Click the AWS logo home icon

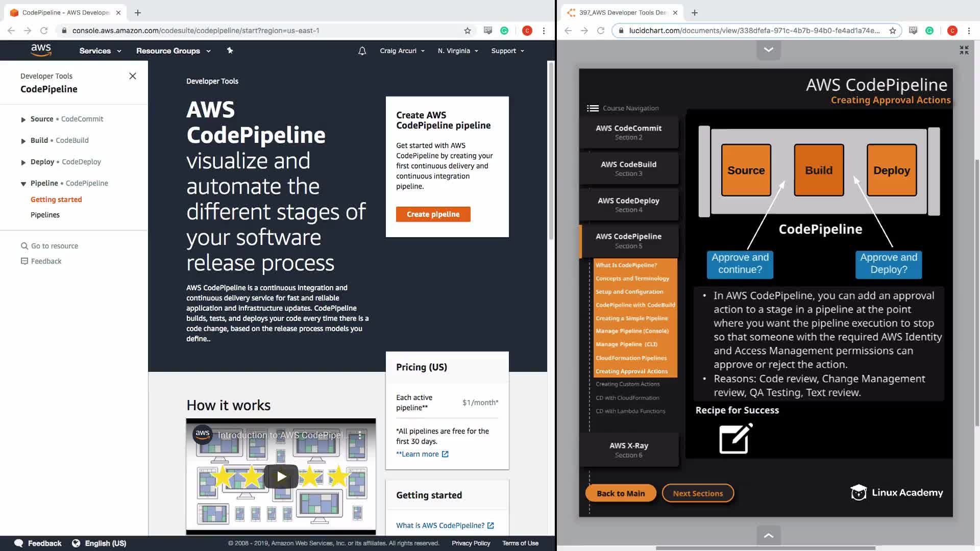point(41,50)
